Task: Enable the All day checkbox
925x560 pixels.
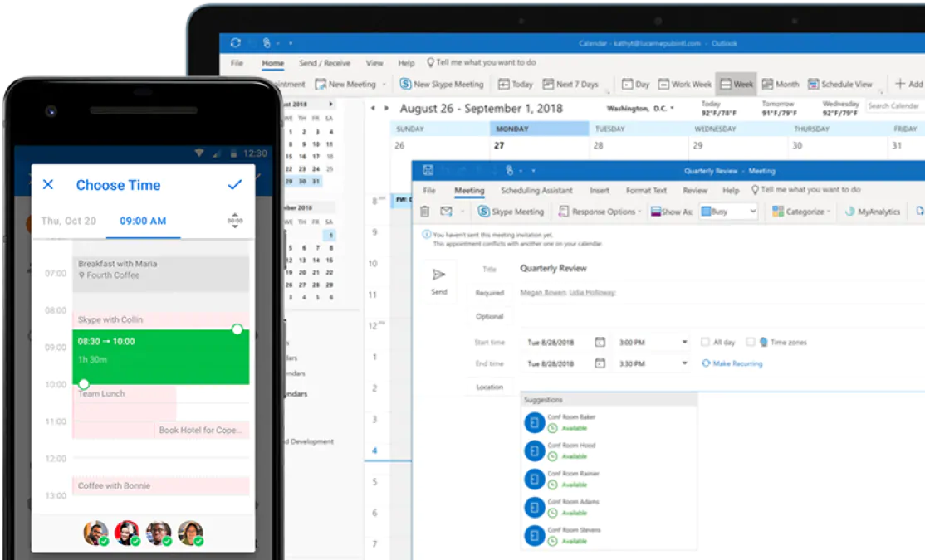Action: tap(705, 342)
